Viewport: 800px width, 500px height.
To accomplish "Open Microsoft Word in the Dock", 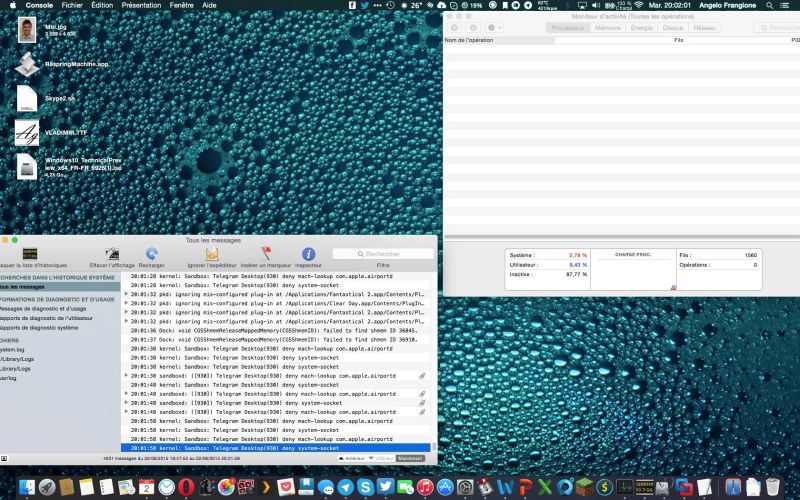I will pyautogui.click(x=505, y=487).
